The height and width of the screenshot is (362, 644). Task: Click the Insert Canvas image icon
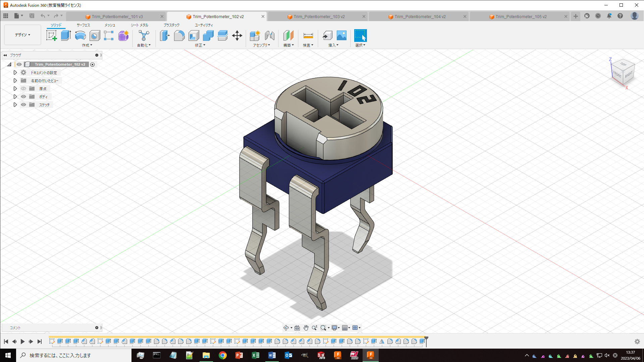pos(341,35)
